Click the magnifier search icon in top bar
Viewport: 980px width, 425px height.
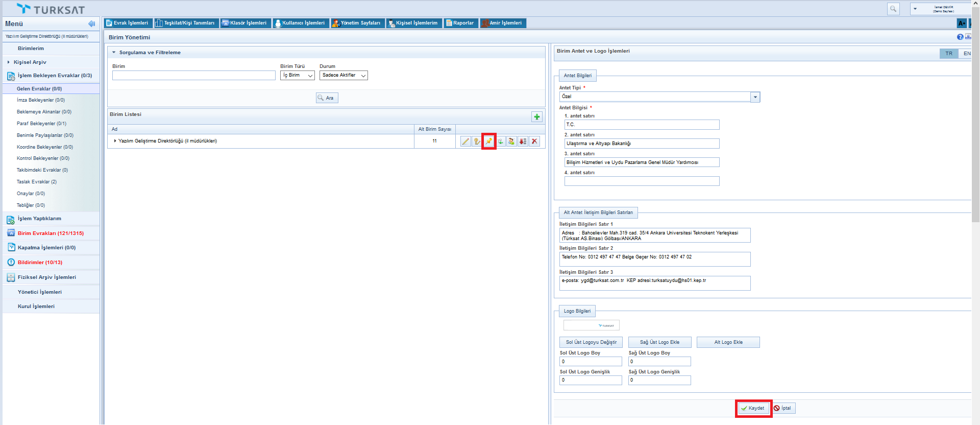pyautogui.click(x=893, y=9)
